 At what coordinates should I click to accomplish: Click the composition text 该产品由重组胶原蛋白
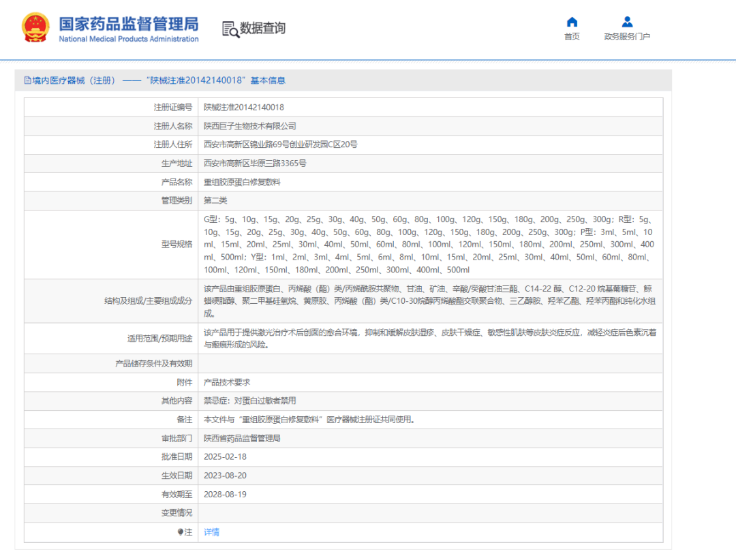click(x=429, y=301)
